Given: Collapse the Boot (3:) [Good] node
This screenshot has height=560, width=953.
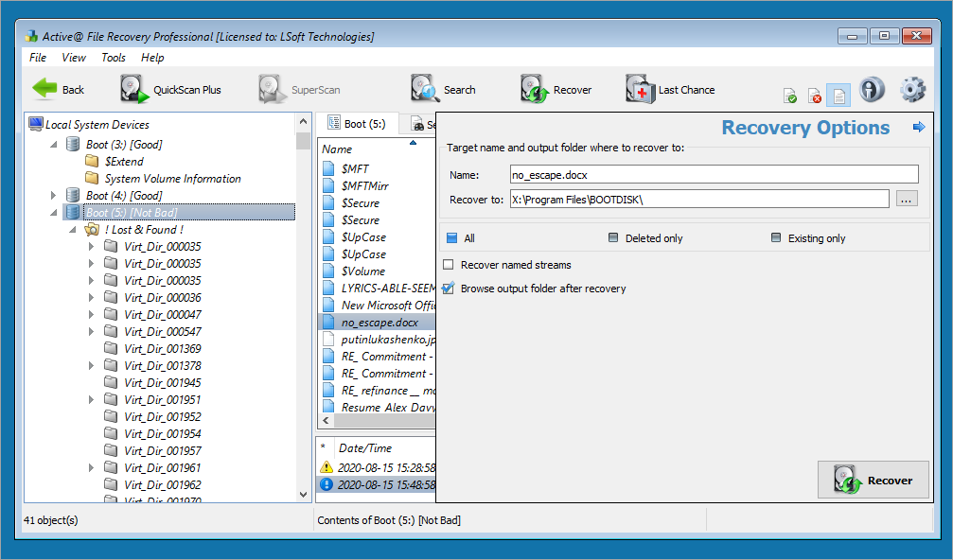Looking at the screenshot, I should pos(54,145).
